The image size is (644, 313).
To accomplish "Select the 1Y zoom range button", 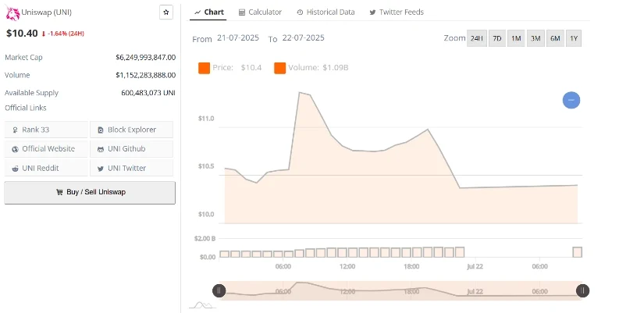I will pos(574,38).
